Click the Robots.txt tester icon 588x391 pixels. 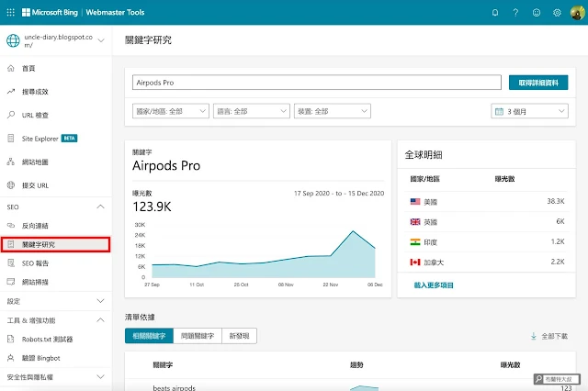(11, 339)
